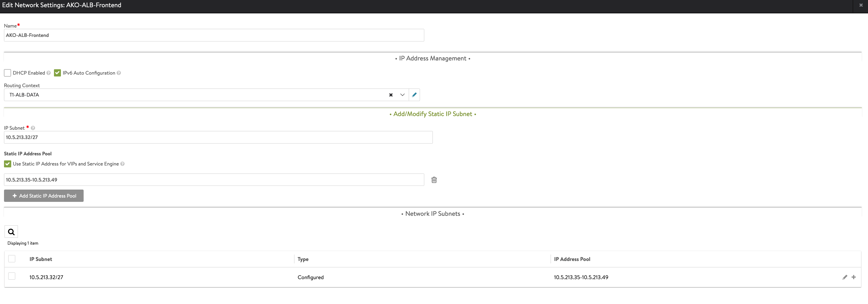Edit the 10.5.213.32/27 subnet row pencil icon
Viewport: 868px width, 304px height.
845,277
